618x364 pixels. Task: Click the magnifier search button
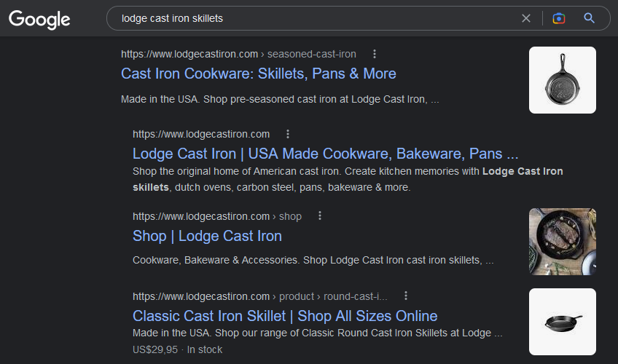[590, 18]
